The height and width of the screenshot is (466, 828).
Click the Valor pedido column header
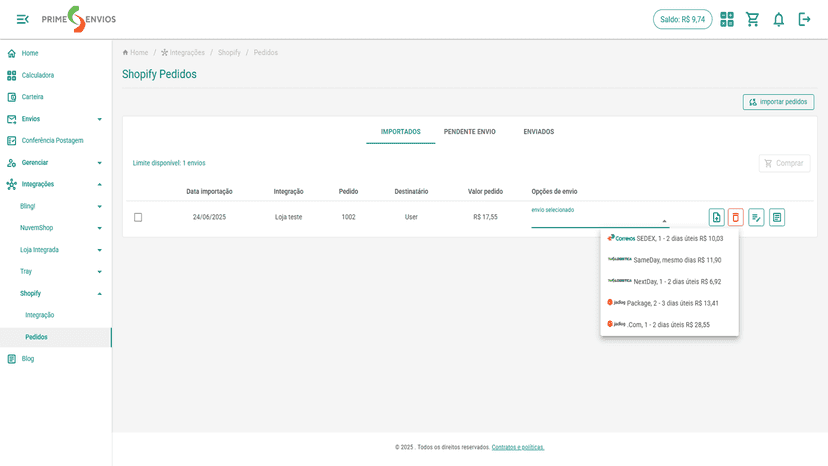pos(485,192)
